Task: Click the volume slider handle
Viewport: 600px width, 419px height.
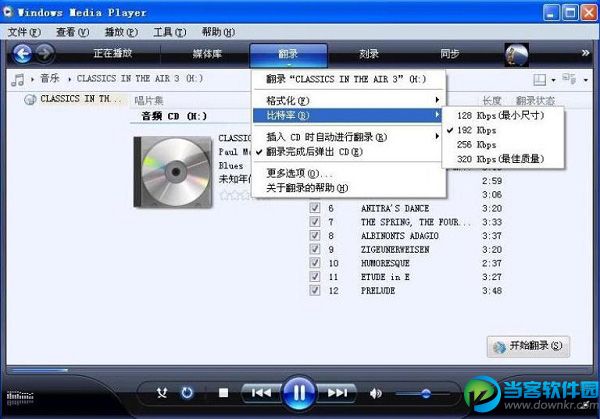Action: click(x=426, y=393)
